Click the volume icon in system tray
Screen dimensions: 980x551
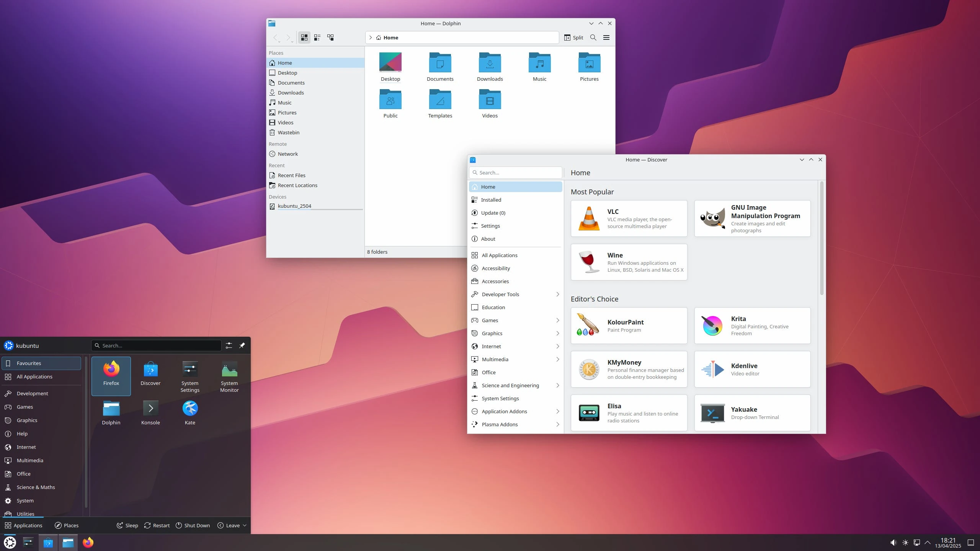[x=893, y=543]
